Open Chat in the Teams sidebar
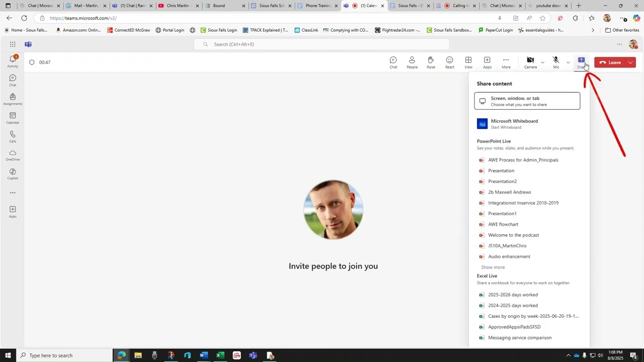The height and width of the screenshot is (362, 644). point(13,80)
